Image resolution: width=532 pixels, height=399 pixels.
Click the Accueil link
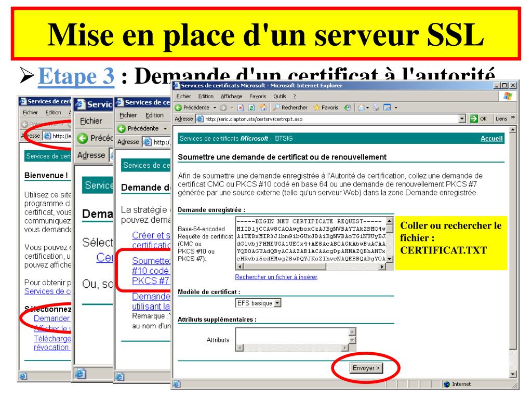click(491, 138)
